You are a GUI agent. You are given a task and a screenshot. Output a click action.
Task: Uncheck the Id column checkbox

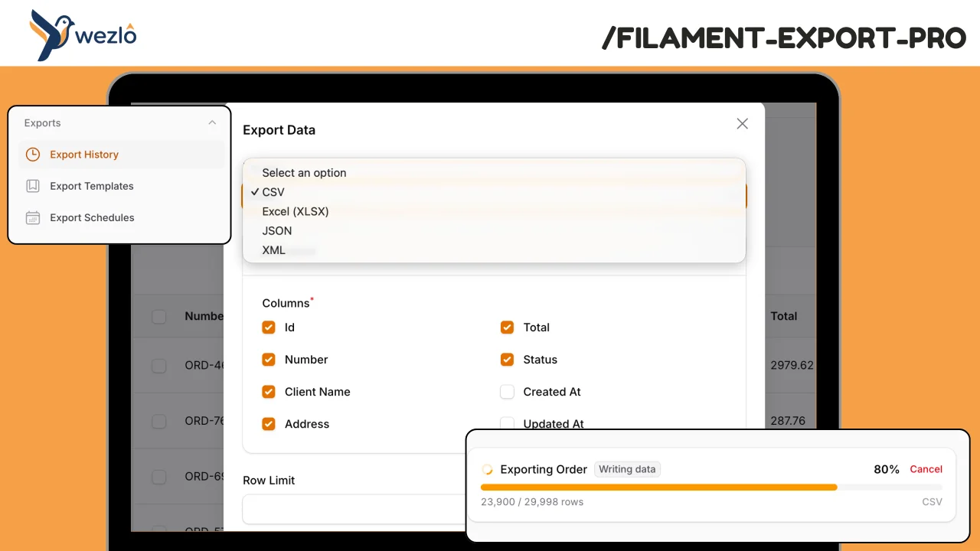click(269, 327)
